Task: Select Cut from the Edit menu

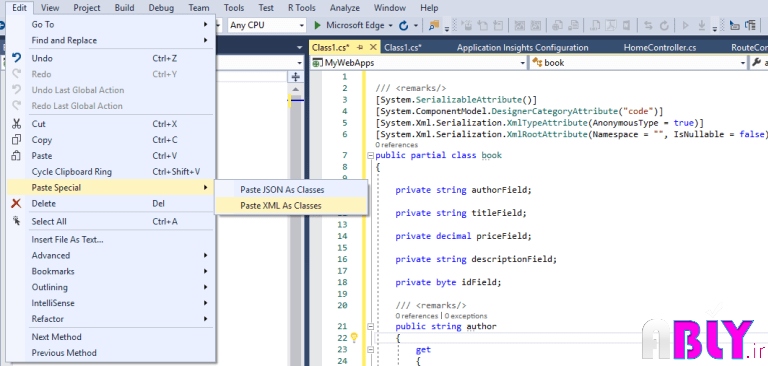Action: click(111, 124)
